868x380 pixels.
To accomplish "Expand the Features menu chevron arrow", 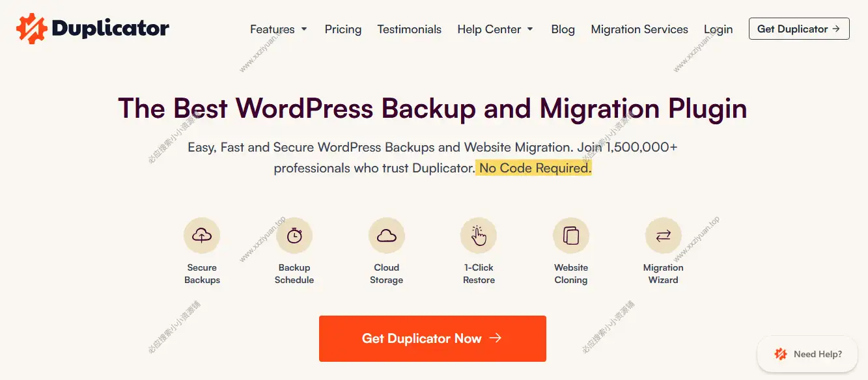I will [x=303, y=29].
